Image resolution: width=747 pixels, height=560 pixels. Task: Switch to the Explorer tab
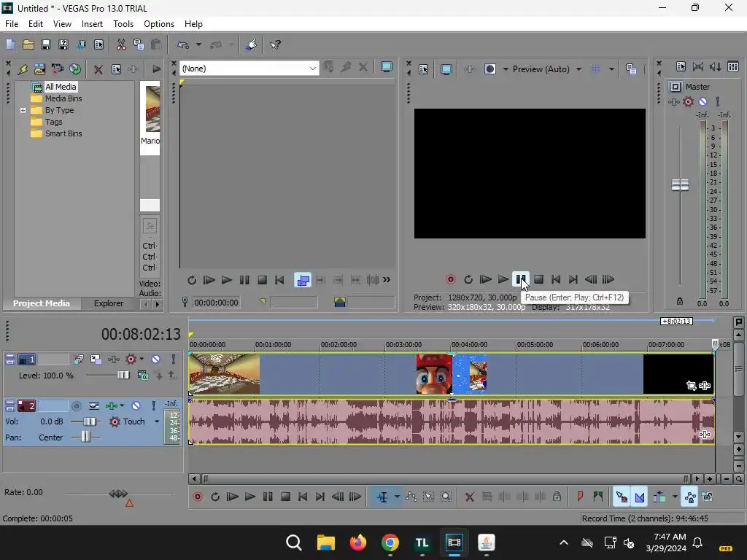[x=109, y=303]
